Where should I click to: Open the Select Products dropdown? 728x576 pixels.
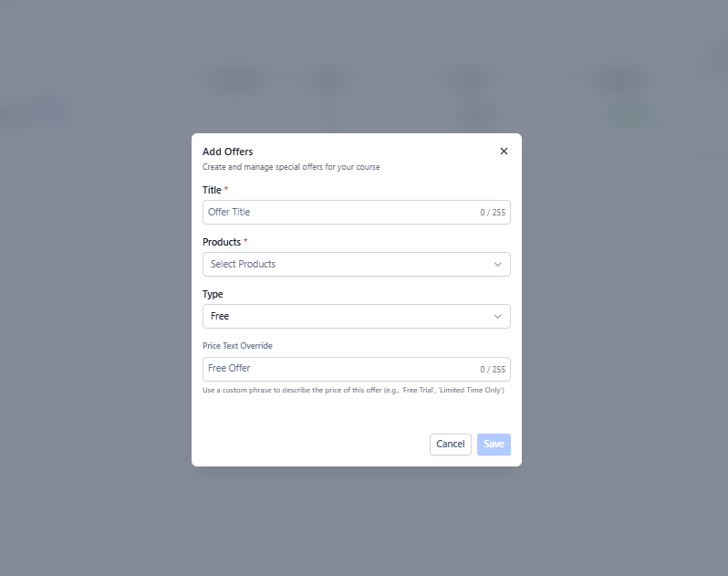pyautogui.click(x=347, y=264)
